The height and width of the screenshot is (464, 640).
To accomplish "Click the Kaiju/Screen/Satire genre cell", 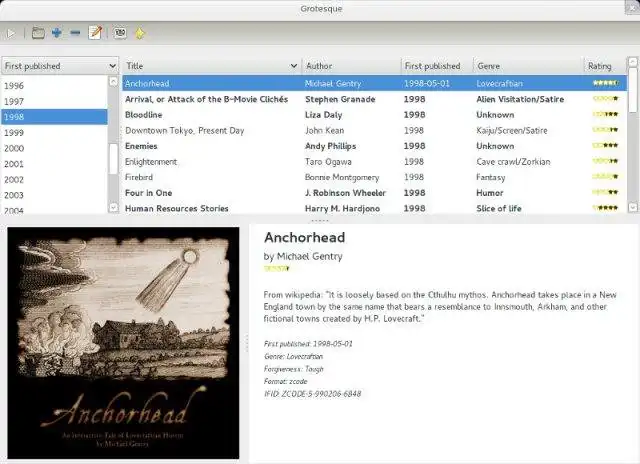I will 512,131.
